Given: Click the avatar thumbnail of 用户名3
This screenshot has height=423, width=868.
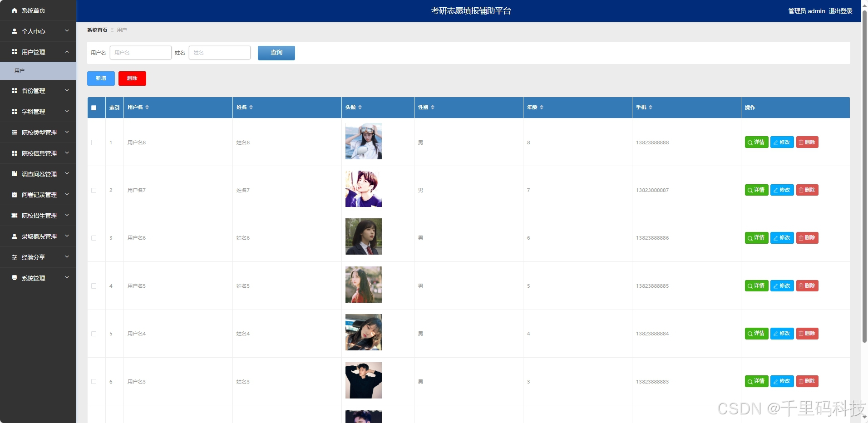Looking at the screenshot, I should pyautogui.click(x=364, y=380).
